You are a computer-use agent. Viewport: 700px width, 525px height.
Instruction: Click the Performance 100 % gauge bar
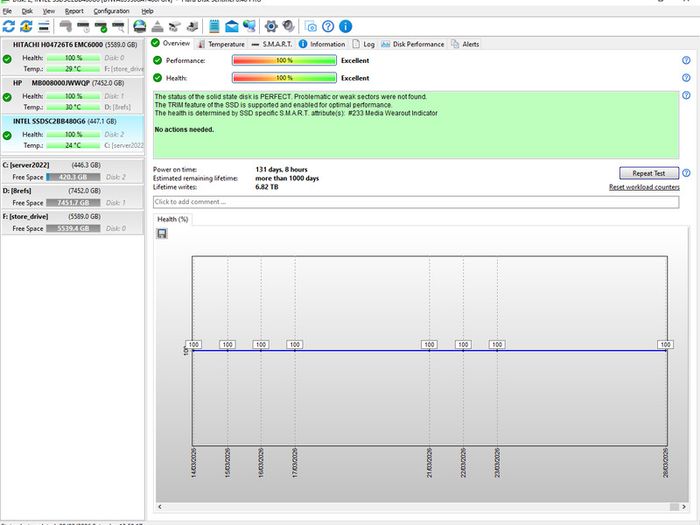tap(284, 60)
